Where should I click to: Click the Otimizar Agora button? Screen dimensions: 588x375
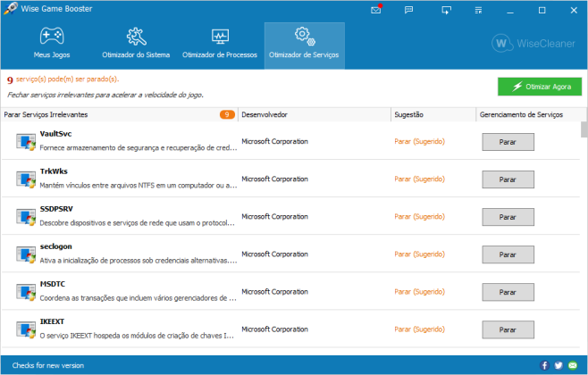[x=540, y=87]
